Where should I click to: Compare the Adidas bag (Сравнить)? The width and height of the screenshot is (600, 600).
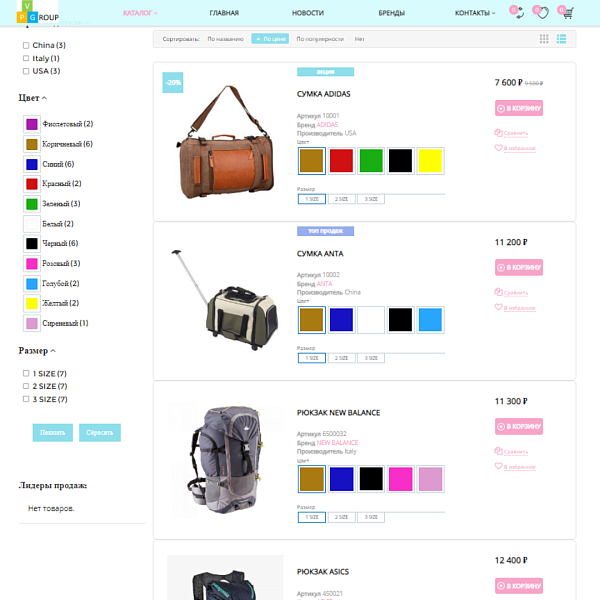click(515, 132)
